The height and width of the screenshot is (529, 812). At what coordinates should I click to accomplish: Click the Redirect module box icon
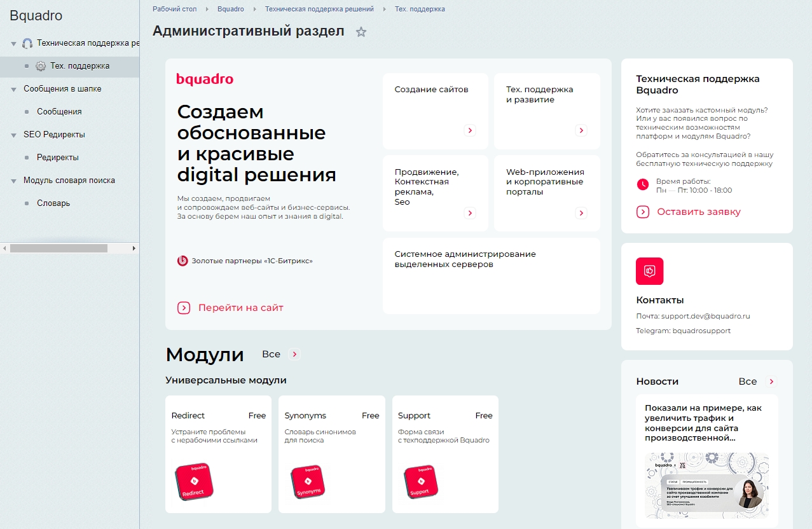[194, 482]
